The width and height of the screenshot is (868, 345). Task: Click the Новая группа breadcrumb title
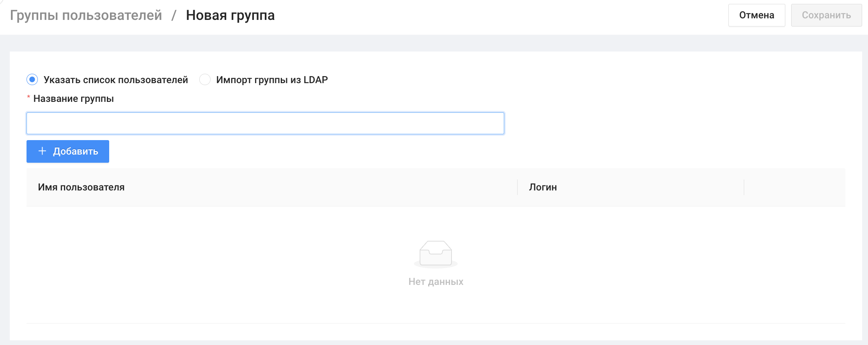pos(230,15)
